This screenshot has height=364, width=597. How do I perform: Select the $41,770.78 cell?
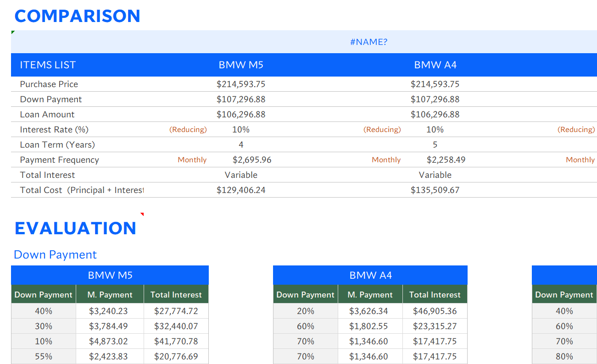click(x=176, y=341)
